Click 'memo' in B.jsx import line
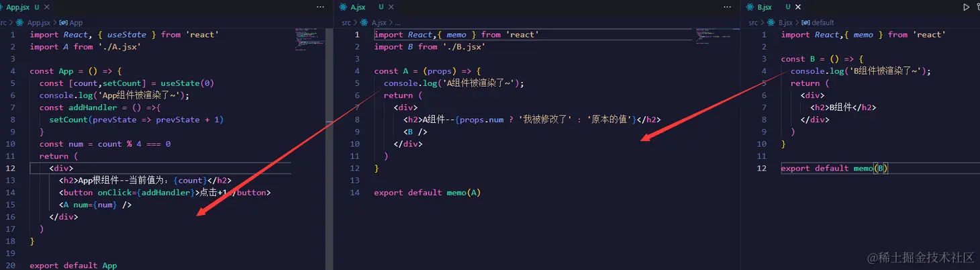 pos(863,34)
